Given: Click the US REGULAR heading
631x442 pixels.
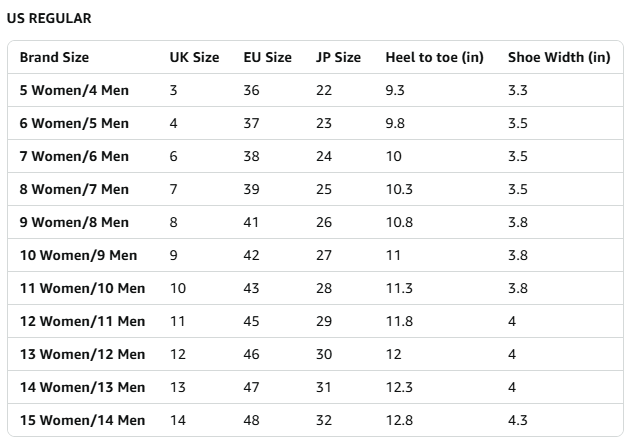Looking at the screenshot, I should pos(47,18).
